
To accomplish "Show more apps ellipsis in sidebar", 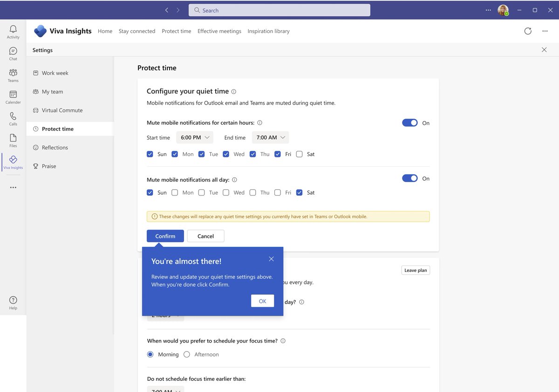I will click(x=13, y=188).
